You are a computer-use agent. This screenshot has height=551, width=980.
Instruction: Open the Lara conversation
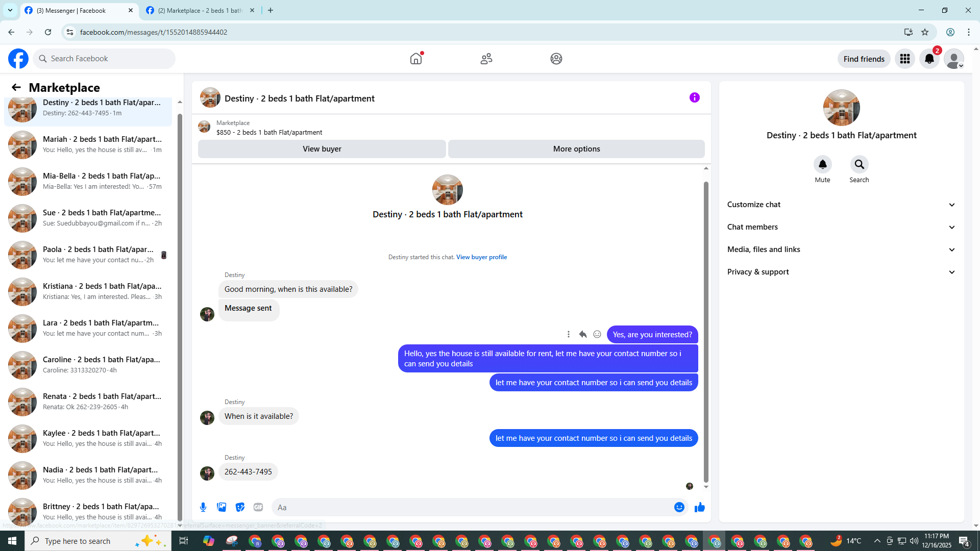(x=88, y=328)
